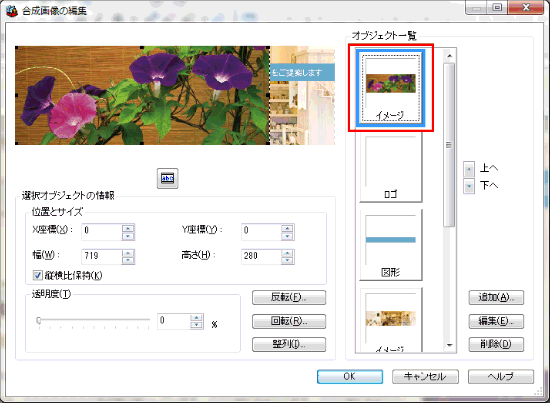Select the 図形 object thumbnail
This screenshot has height=403, width=550.
click(390, 246)
